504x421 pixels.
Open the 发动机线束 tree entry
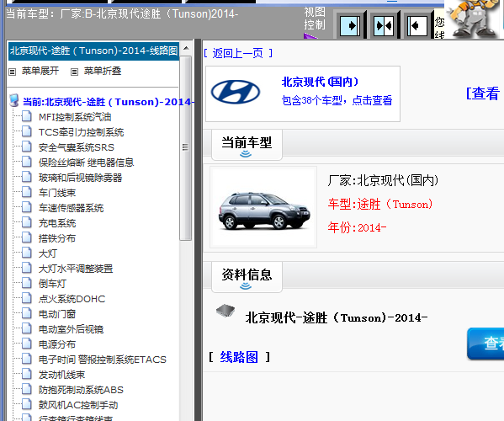pyautogui.click(x=61, y=375)
